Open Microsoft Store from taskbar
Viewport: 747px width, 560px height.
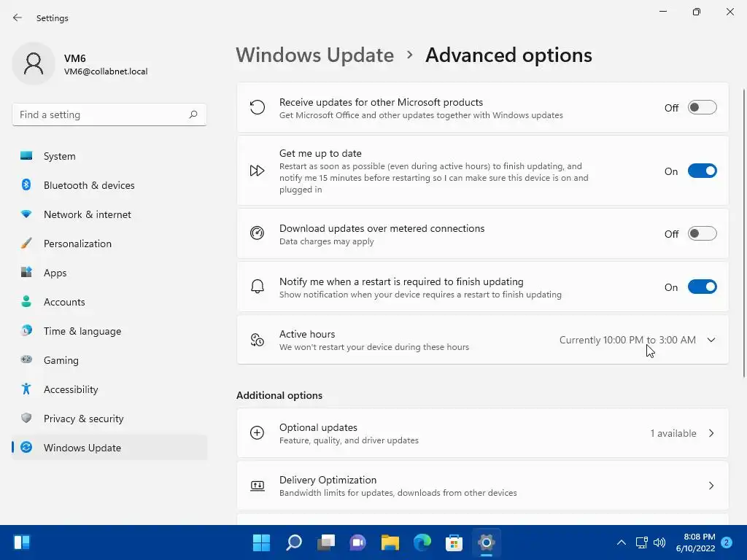(x=454, y=542)
